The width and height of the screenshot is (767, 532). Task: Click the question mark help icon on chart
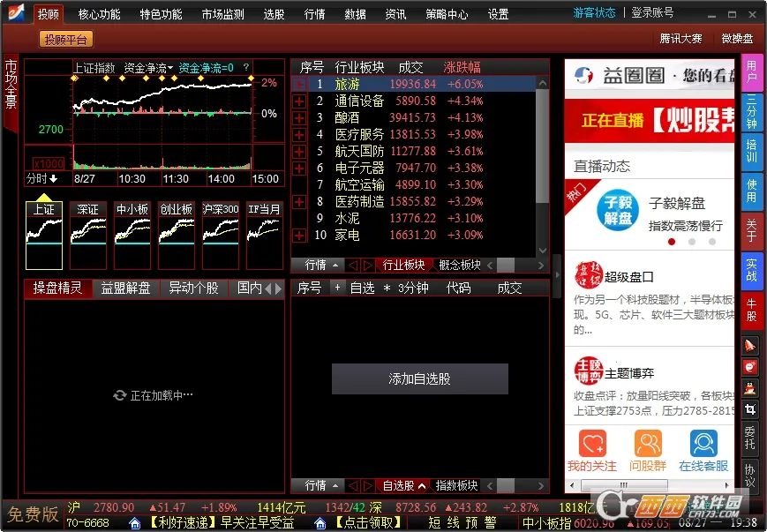tap(246, 67)
